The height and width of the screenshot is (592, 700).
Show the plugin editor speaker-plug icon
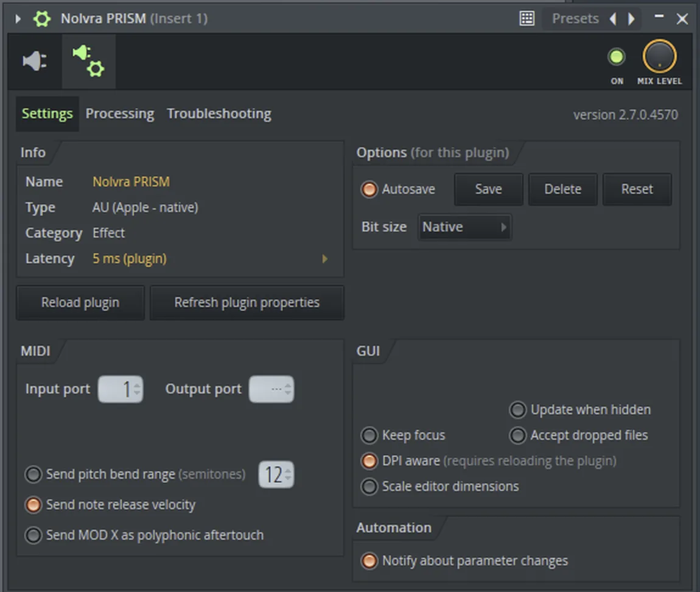pyautogui.click(x=35, y=61)
